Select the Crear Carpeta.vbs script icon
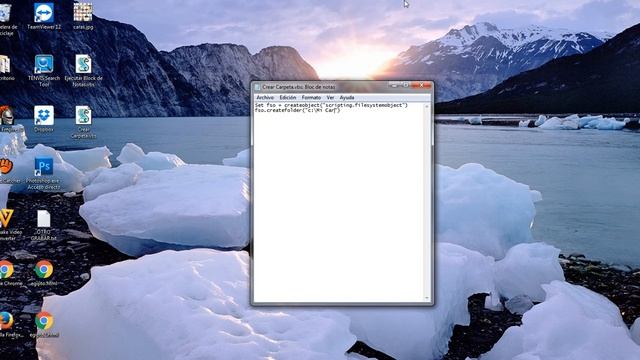Image resolution: width=640 pixels, height=360 pixels. pyautogui.click(x=83, y=122)
